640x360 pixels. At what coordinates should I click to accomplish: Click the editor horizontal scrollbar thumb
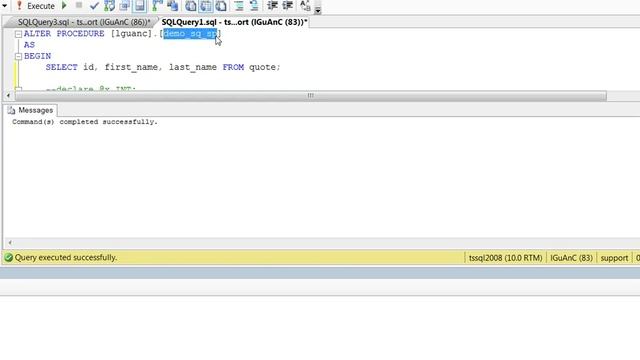(x=311, y=96)
